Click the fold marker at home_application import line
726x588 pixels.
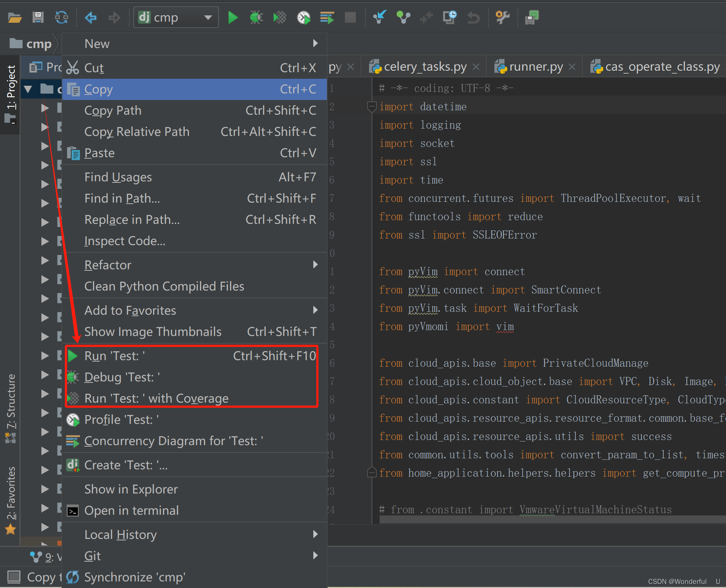tap(372, 473)
